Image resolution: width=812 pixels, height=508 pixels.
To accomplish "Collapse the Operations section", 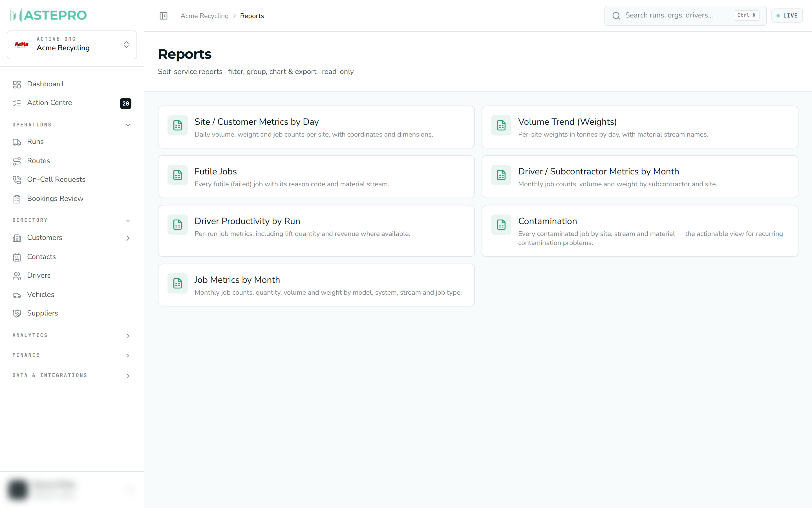I will 128,125.
